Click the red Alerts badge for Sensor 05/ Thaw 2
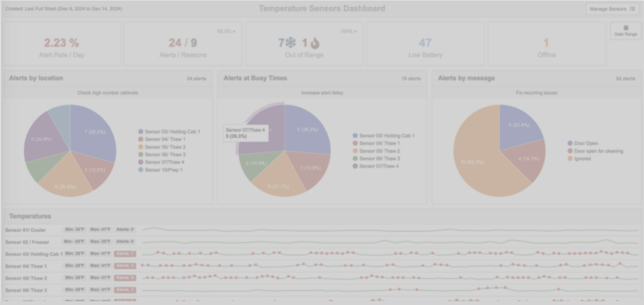This screenshot has height=305, width=644. (125, 278)
